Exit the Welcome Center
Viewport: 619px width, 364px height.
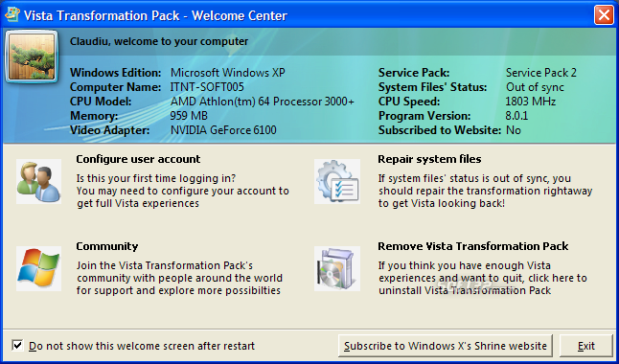[x=586, y=346]
